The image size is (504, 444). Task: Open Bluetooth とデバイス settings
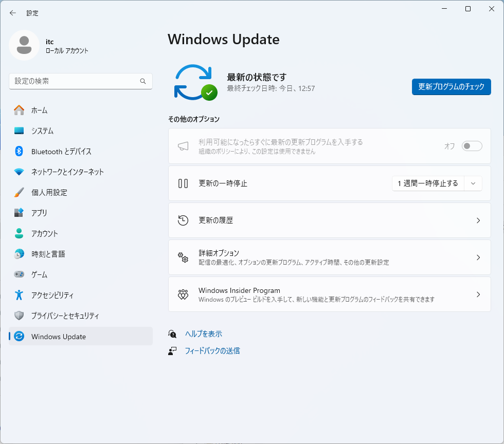81,151
